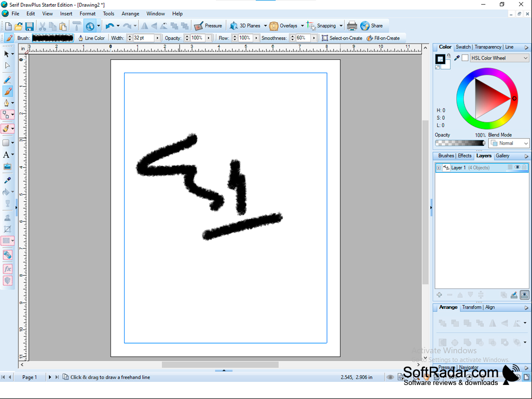Open the Width value dropdown arrow
The height and width of the screenshot is (399, 532).
coord(157,38)
